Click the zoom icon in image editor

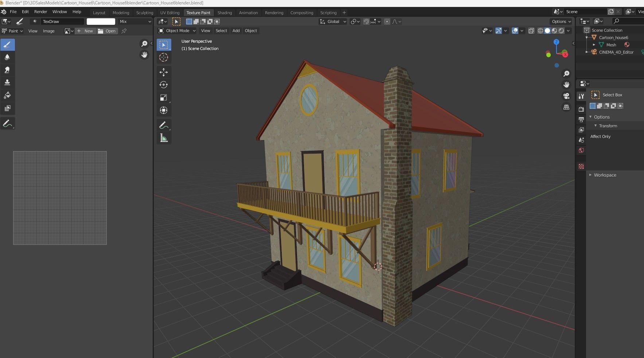[x=144, y=44]
